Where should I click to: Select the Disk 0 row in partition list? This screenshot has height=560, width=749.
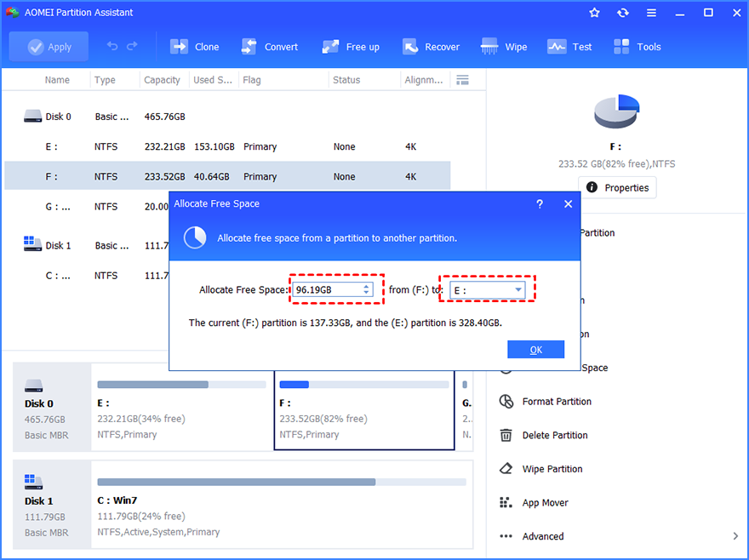point(227,117)
